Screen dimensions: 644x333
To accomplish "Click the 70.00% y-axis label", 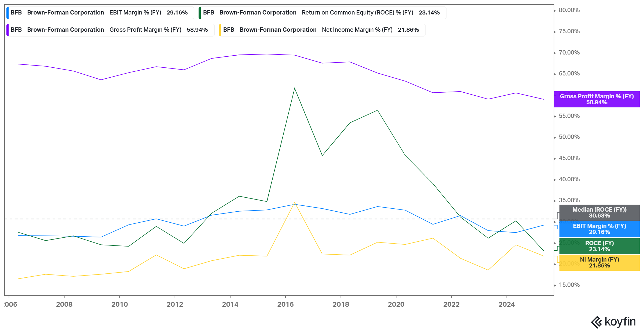I will (x=569, y=53).
